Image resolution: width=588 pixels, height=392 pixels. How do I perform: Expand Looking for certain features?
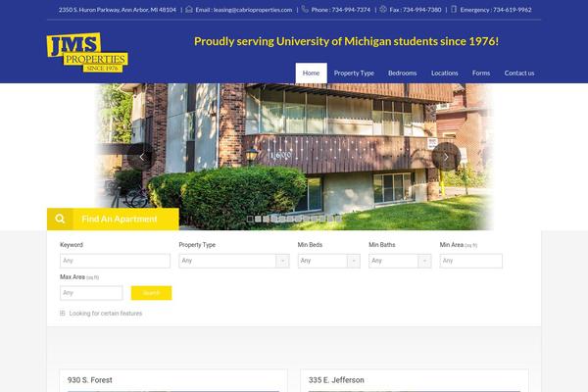tap(106, 314)
